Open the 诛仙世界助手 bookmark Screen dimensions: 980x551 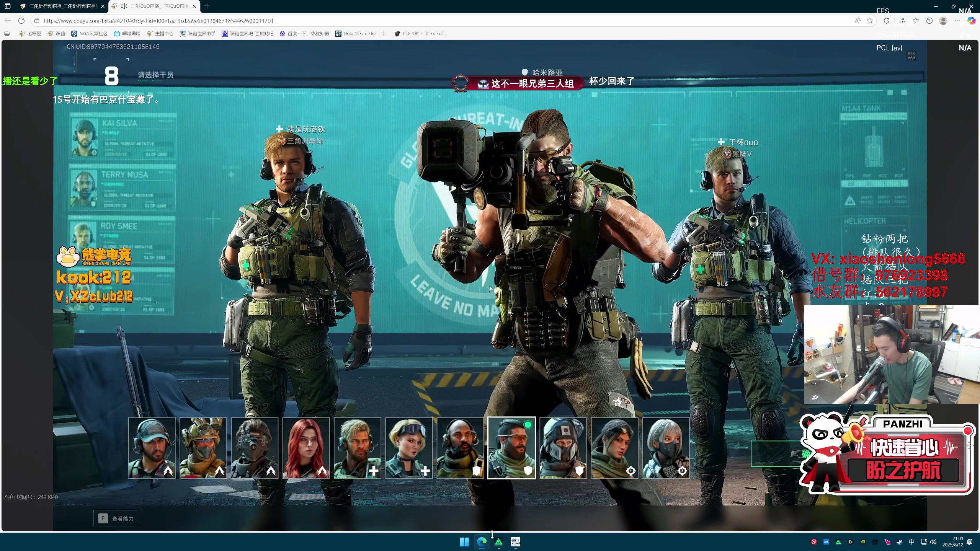pos(198,34)
